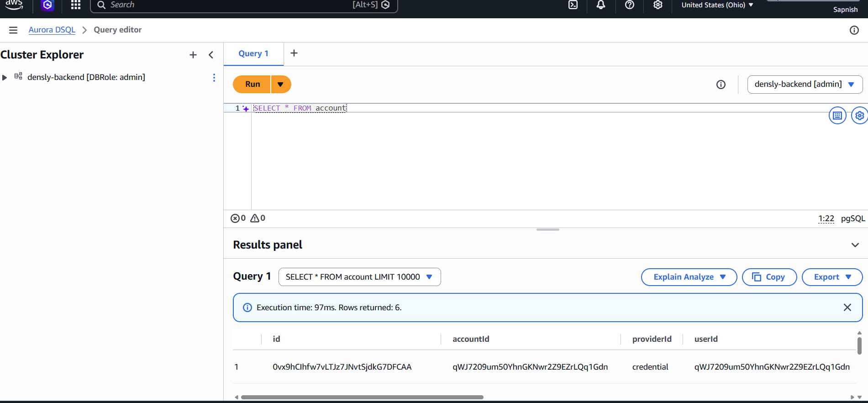Image resolution: width=868 pixels, height=403 pixels.
Task: Dismiss the execution time notification
Action: coord(847,308)
